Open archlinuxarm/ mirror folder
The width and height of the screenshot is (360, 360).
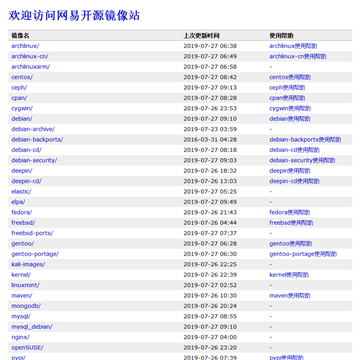tap(31, 67)
